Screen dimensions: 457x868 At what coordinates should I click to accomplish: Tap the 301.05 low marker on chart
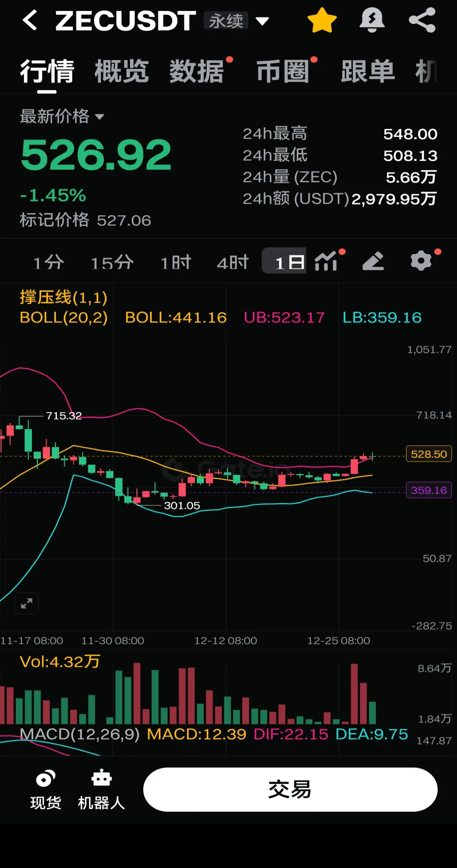182,506
